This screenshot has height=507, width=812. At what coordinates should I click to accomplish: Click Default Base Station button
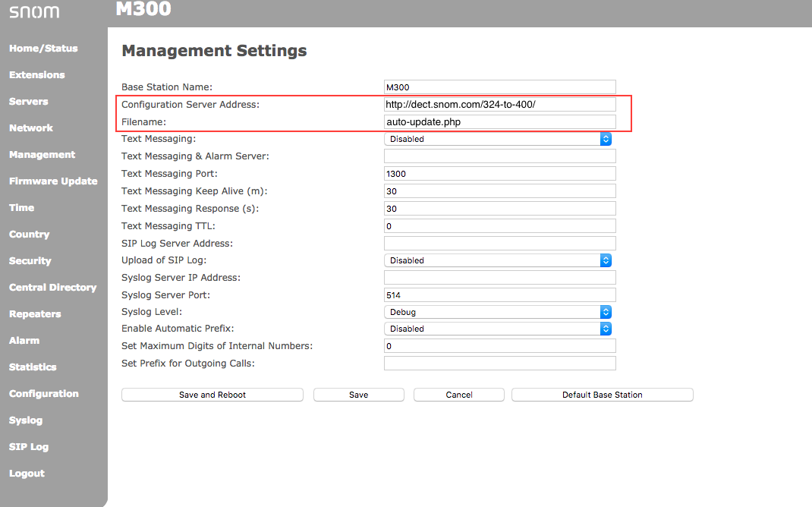coord(603,395)
